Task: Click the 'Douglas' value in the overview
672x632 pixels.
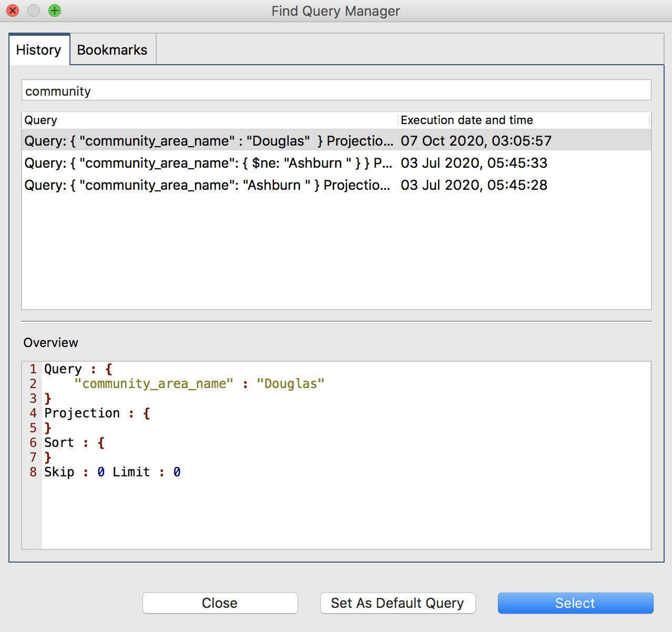Action: click(x=290, y=383)
